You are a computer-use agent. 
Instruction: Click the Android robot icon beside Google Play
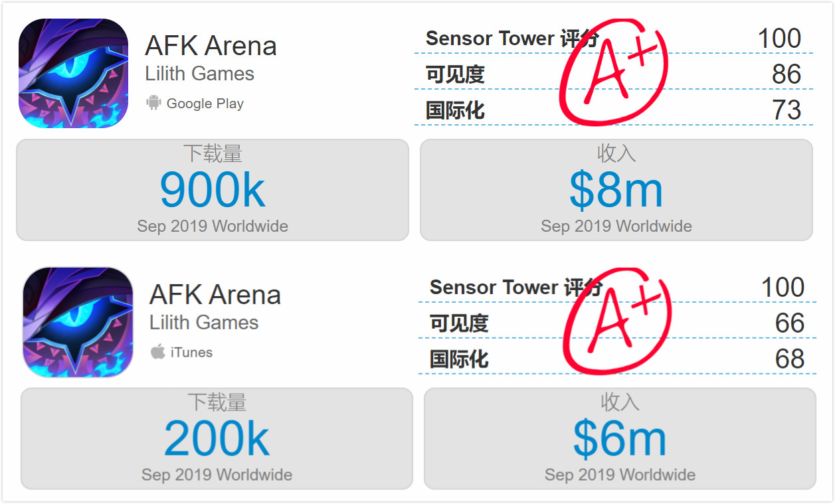pyautogui.click(x=154, y=103)
